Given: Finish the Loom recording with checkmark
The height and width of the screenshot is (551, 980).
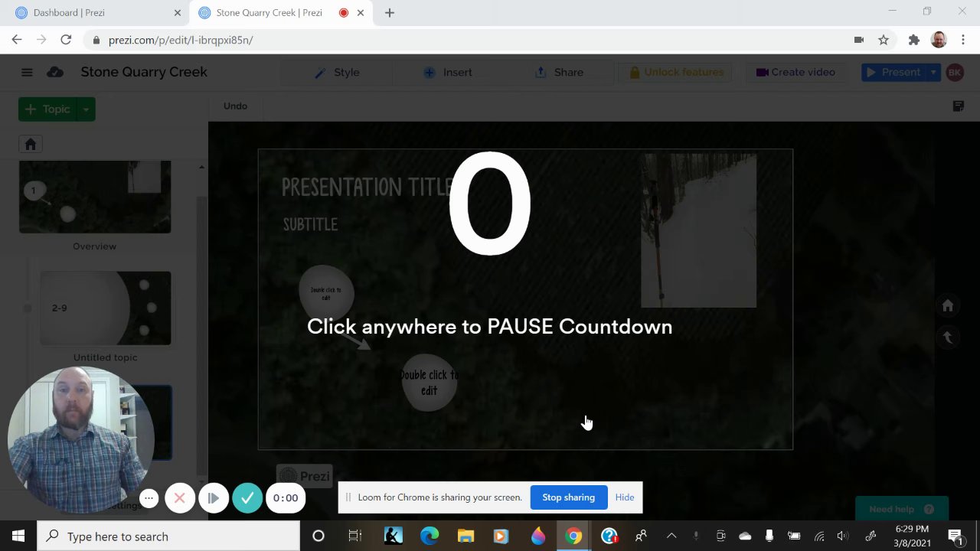Looking at the screenshot, I should pyautogui.click(x=247, y=498).
